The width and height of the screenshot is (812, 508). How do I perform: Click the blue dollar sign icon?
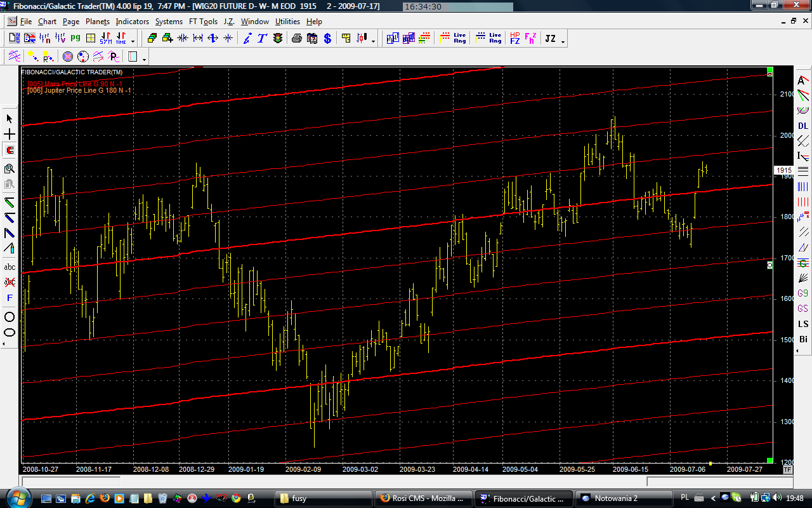[327, 39]
